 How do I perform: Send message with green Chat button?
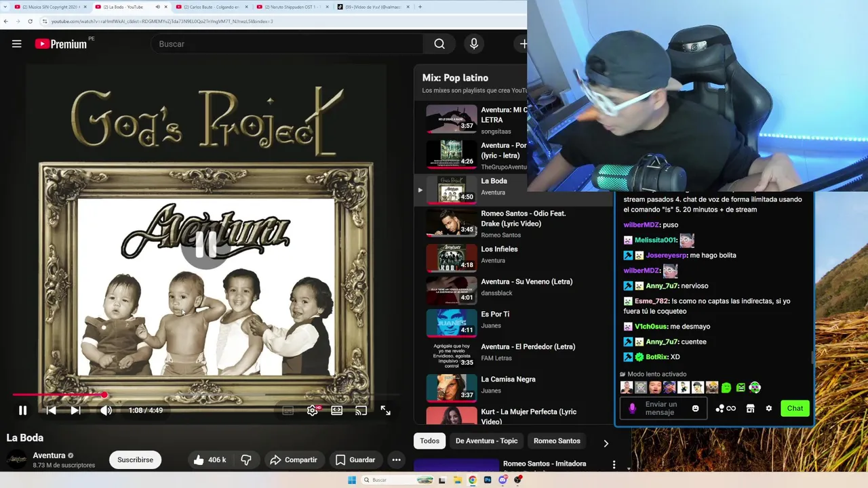[x=795, y=408]
